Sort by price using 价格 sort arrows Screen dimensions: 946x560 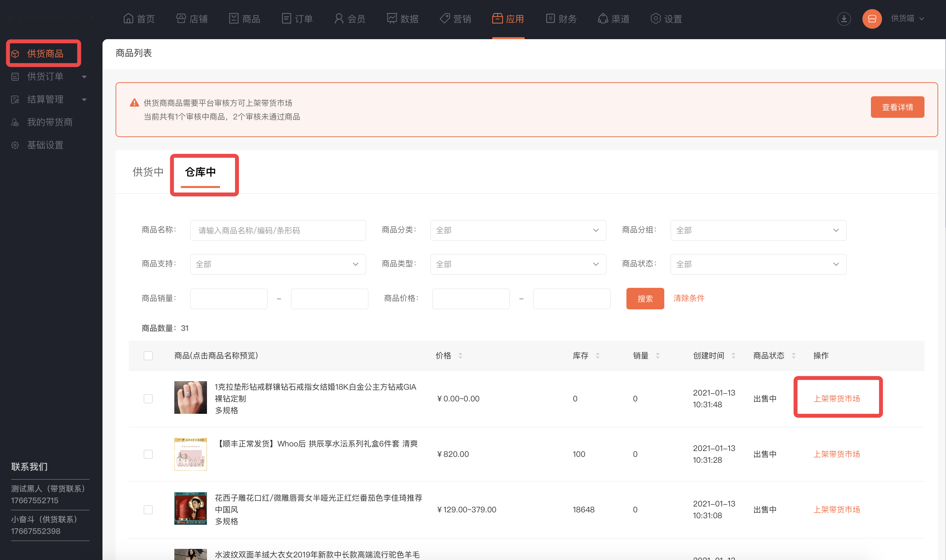pyautogui.click(x=460, y=355)
